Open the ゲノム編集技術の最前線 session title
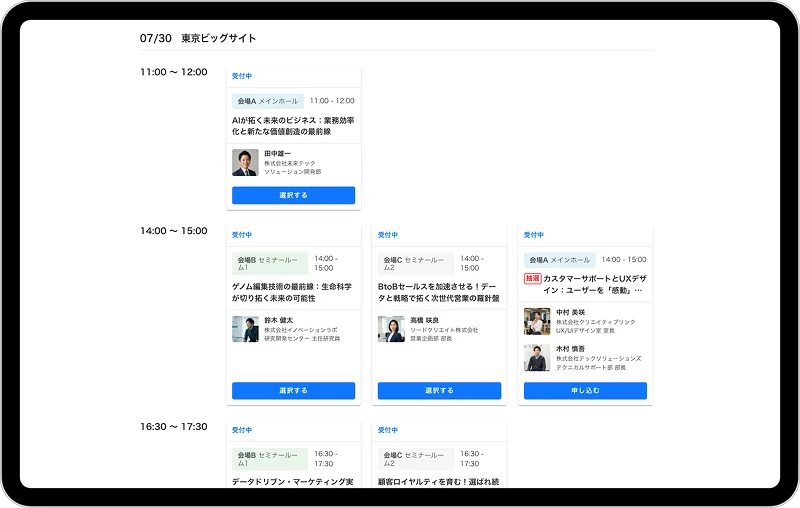Screen dimensions: 800x508 click(x=293, y=291)
